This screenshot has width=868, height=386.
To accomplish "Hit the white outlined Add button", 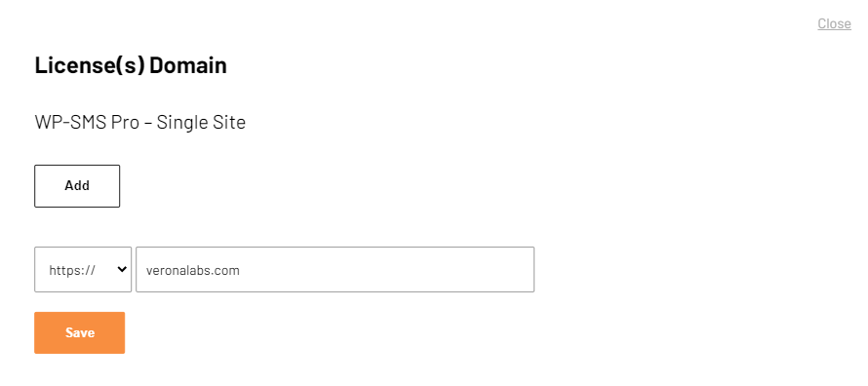I will [77, 186].
